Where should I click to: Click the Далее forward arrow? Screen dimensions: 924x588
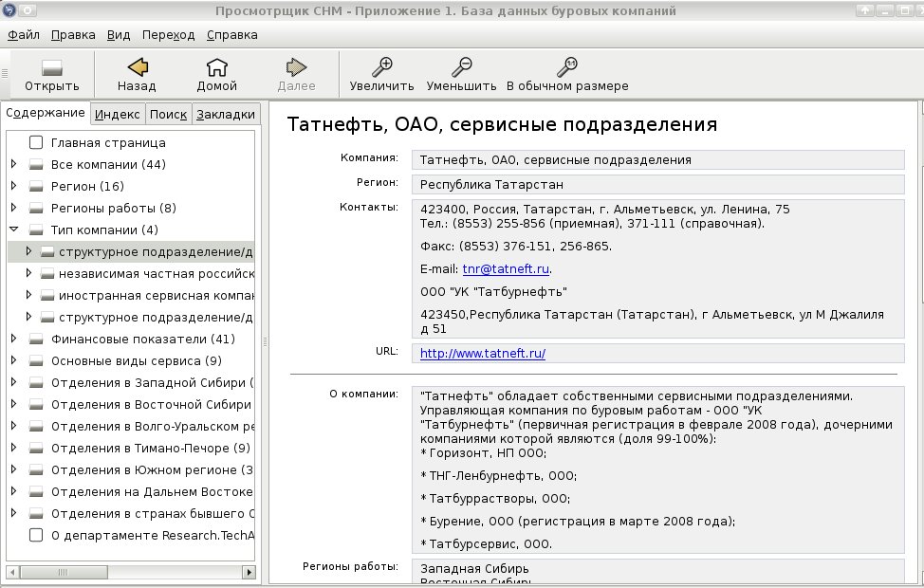pos(296,67)
